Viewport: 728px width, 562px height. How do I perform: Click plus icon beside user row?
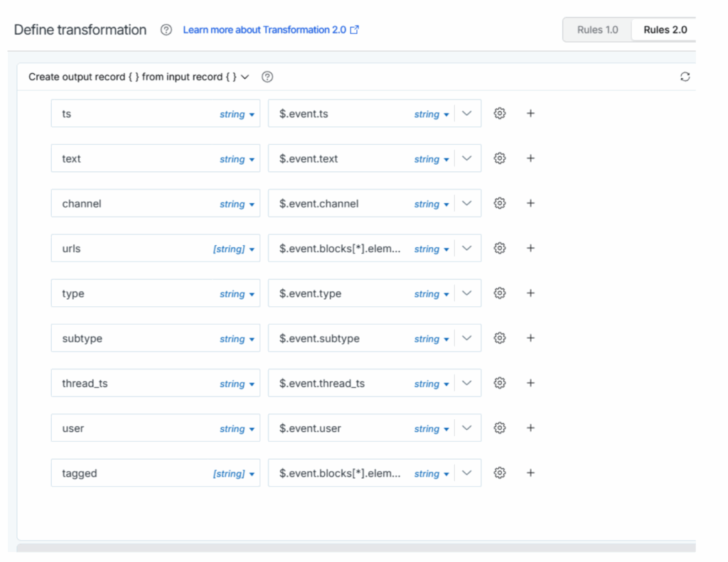[530, 428]
